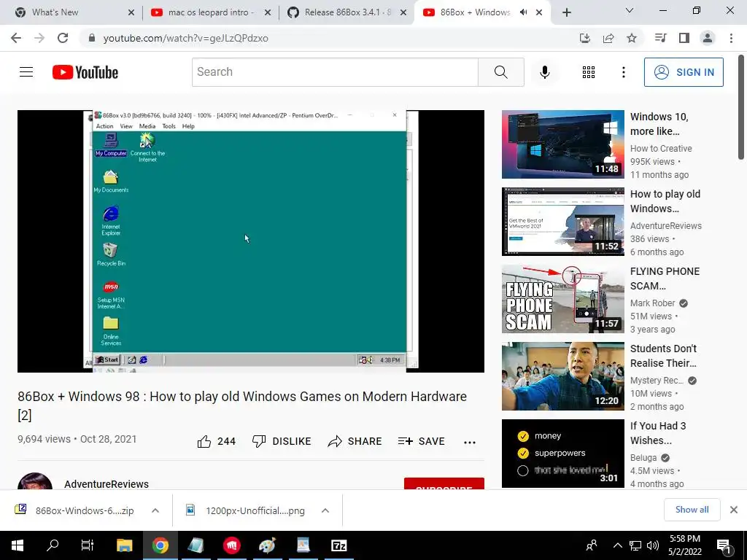
Task: Click Show all downloads
Action: click(692, 510)
